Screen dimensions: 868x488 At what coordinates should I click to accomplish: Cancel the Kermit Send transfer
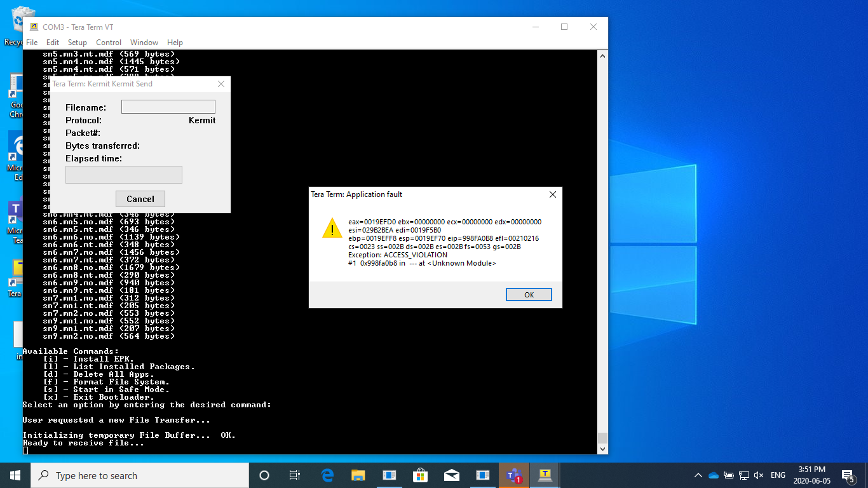pos(140,199)
